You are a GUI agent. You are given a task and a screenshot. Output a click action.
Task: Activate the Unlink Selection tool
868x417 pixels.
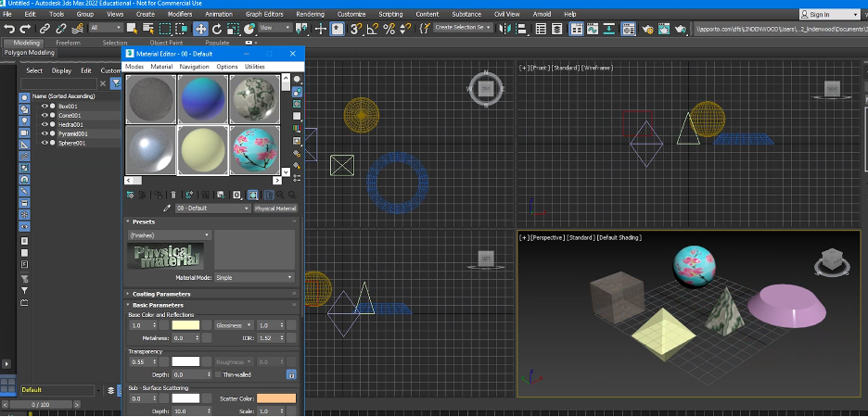(61, 28)
